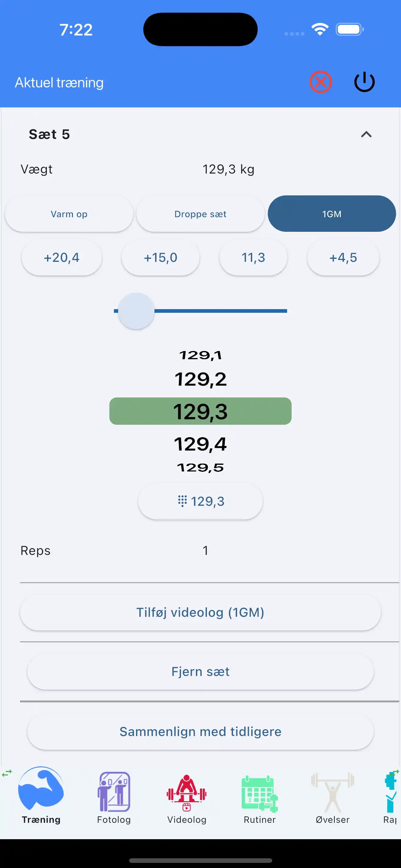Select 129,2 in the weight picker
401x868 pixels.
coord(200,380)
